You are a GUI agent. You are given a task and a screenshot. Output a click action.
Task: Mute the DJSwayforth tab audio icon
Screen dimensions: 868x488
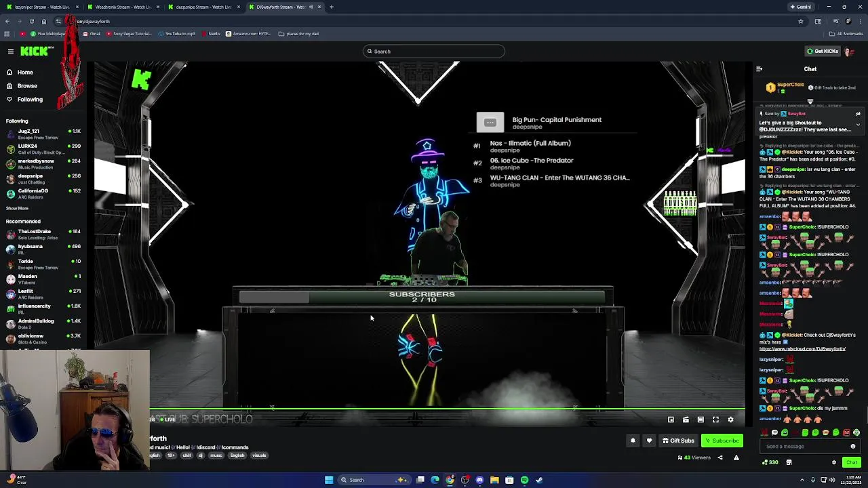[x=310, y=7]
